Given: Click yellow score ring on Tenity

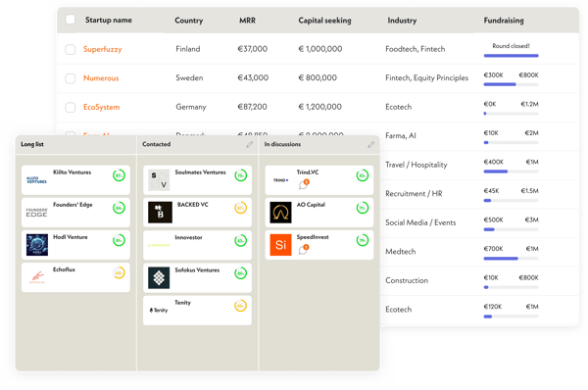Looking at the screenshot, I should tap(241, 306).
